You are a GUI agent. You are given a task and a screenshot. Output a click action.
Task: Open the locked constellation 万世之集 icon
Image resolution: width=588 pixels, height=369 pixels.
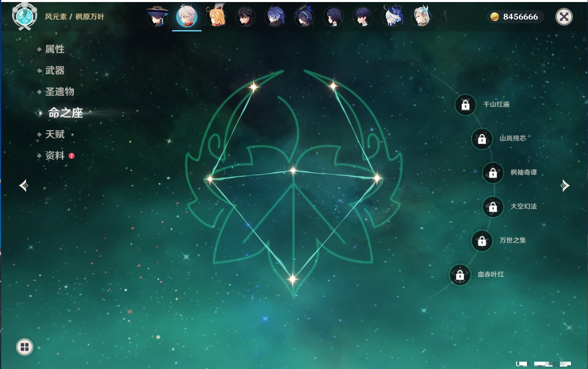[482, 241]
